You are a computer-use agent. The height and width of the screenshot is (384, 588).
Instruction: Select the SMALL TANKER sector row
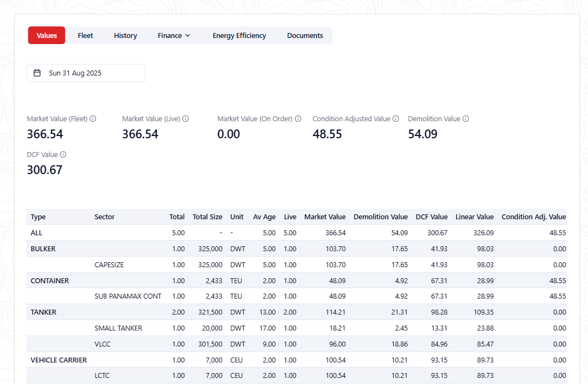(297, 328)
